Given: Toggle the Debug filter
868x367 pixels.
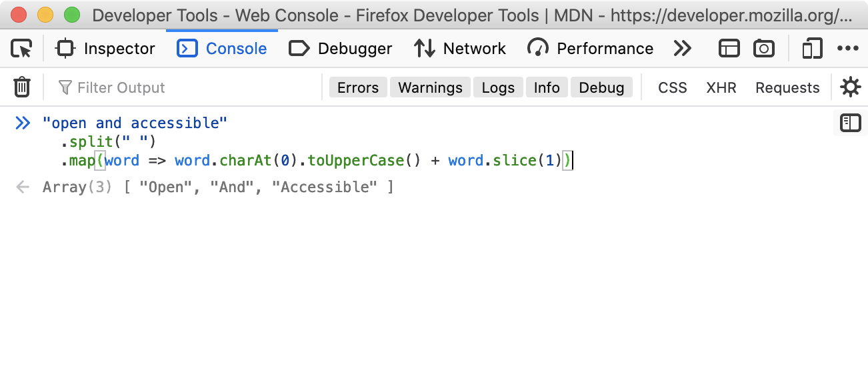Looking at the screenshot, I should pyautogui.click(x=601, y=87).
